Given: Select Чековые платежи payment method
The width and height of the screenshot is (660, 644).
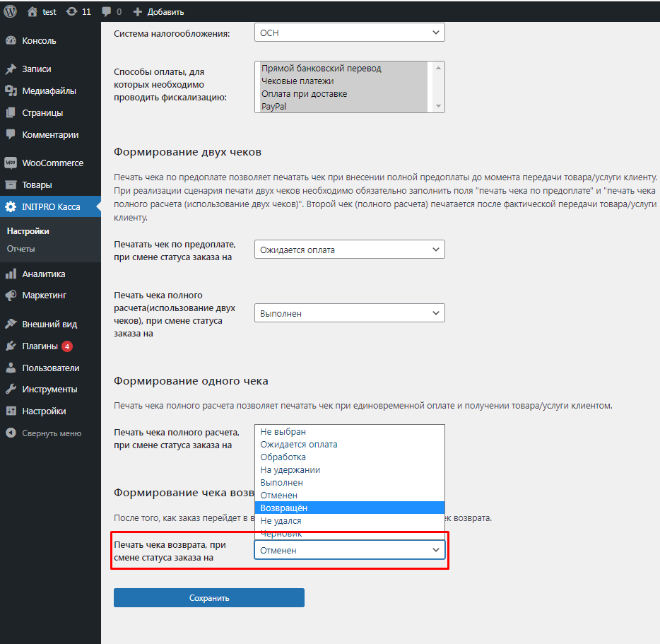Looking at the screenshot, I should [344, 81].
